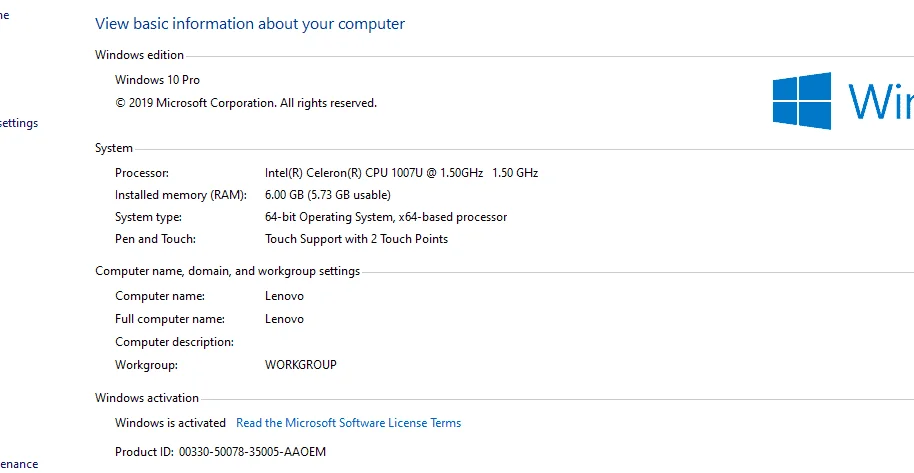Click the "Installed memory (RAM):" label
The height and width of the screenshot is (473, 914).
click(x=181, y=195)
